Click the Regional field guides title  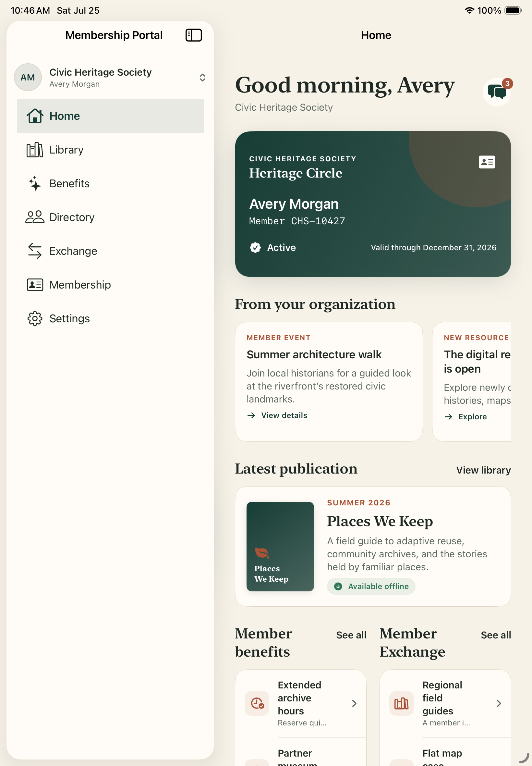442,698
